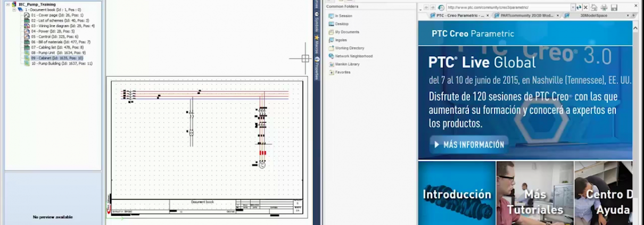Screen dimensions: 644x225
Task: Open 06 - Bill of materials report
Action: point(61,41)
